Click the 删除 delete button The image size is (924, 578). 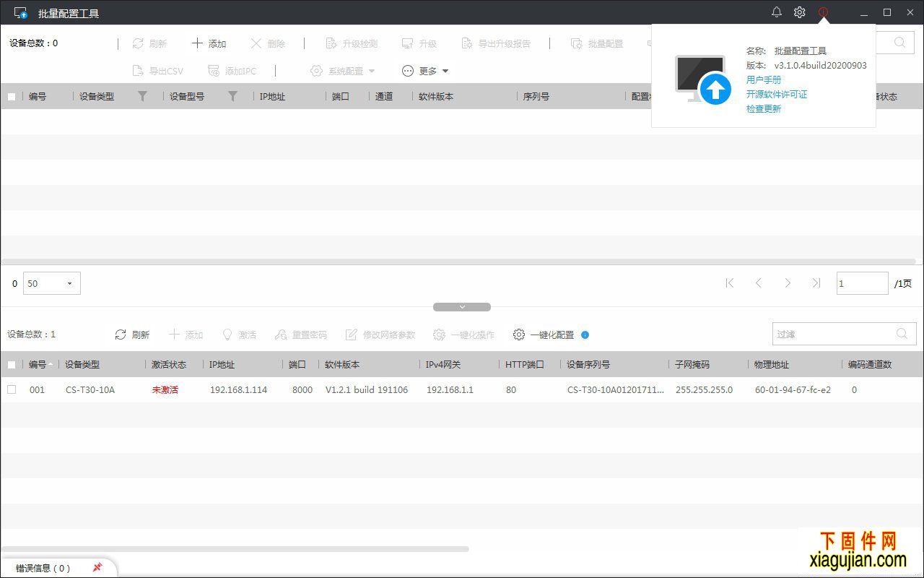tap(268, 43)
